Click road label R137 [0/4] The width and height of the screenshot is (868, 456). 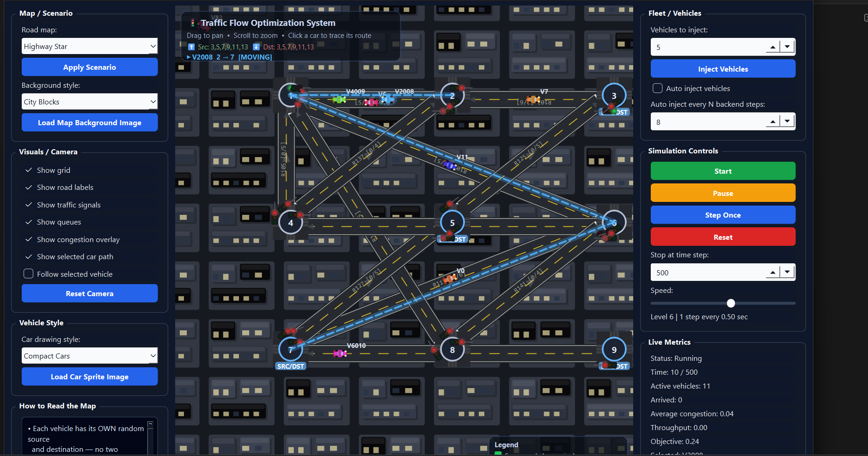coord(367,153)
